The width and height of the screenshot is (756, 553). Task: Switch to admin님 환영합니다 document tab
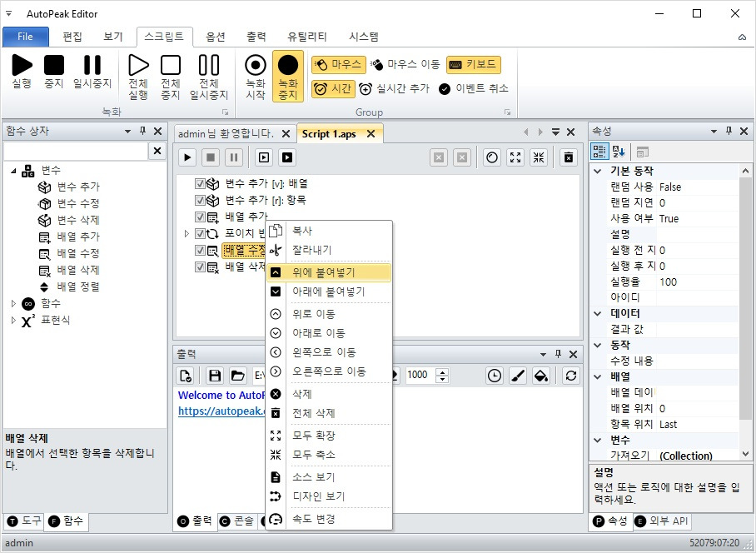(226, 133)
